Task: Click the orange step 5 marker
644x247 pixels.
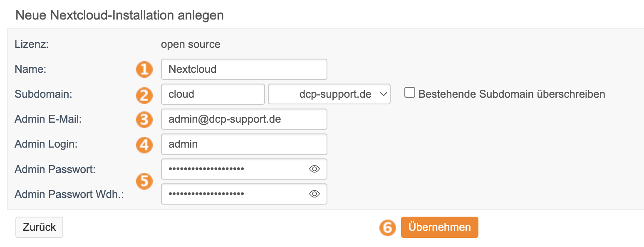Action: (144, 181)
